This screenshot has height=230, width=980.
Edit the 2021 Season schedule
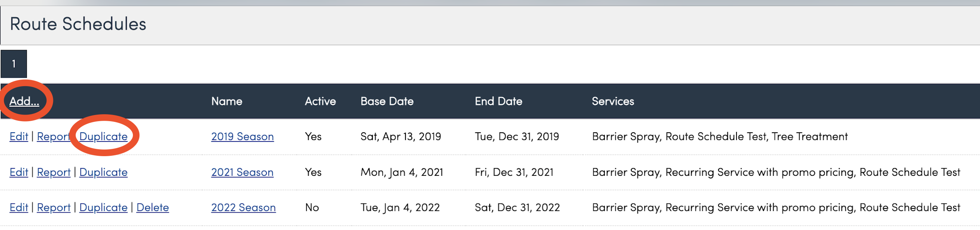point(19,172)
